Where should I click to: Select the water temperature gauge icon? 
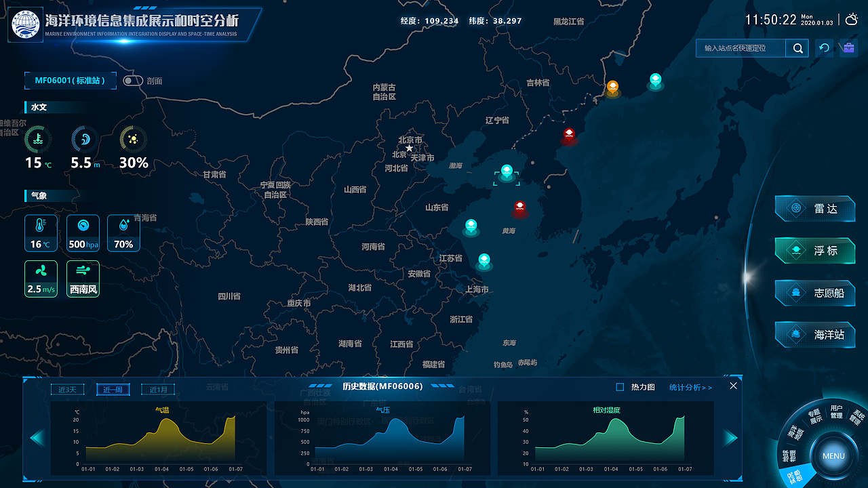pyautogui.click(x=38, y=139)
